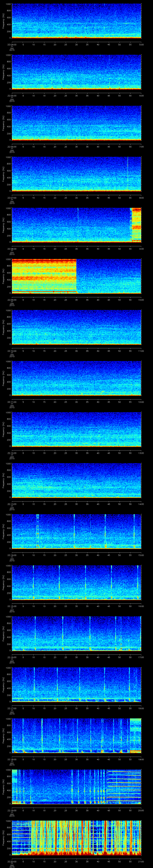Click the spectrogram panel starting at 22:10:00

[76, 327]
